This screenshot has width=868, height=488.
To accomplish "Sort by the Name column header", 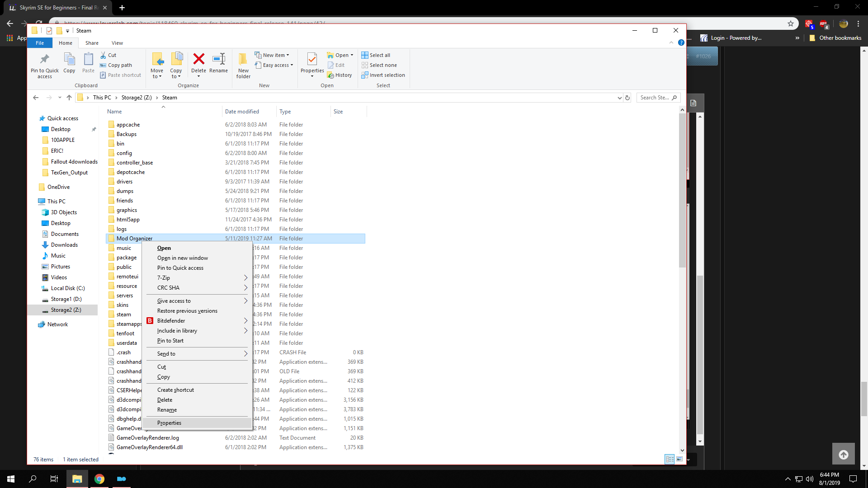I will 163,112.
